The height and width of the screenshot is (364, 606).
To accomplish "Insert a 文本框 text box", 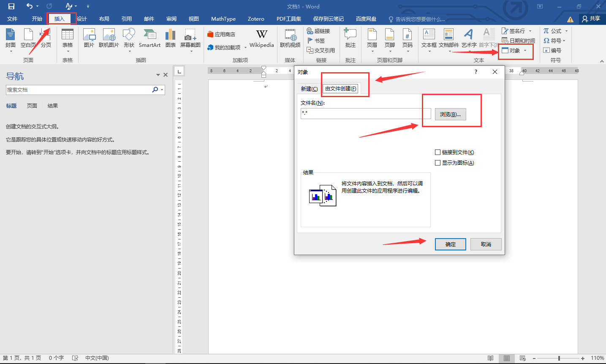I will pos(429,41).
